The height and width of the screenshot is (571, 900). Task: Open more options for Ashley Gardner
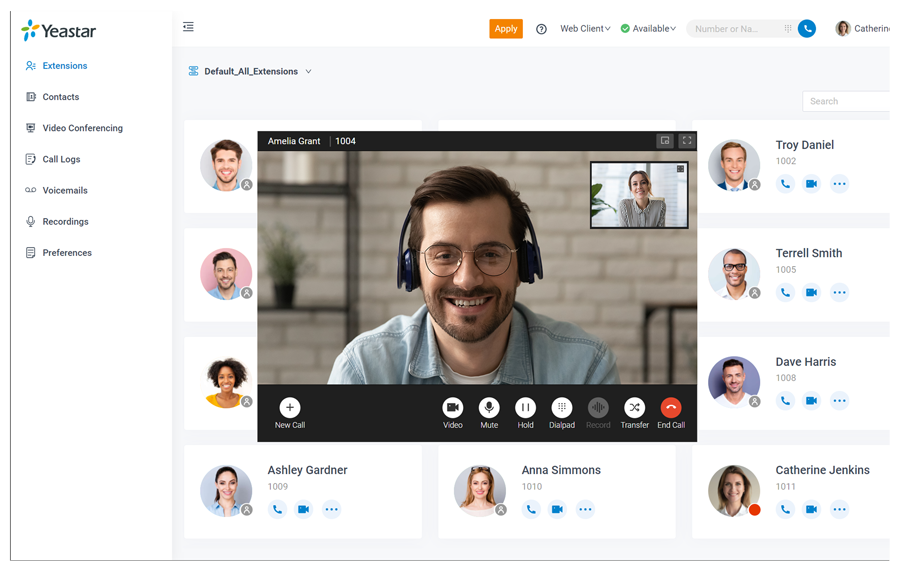(x=331, y=509)
